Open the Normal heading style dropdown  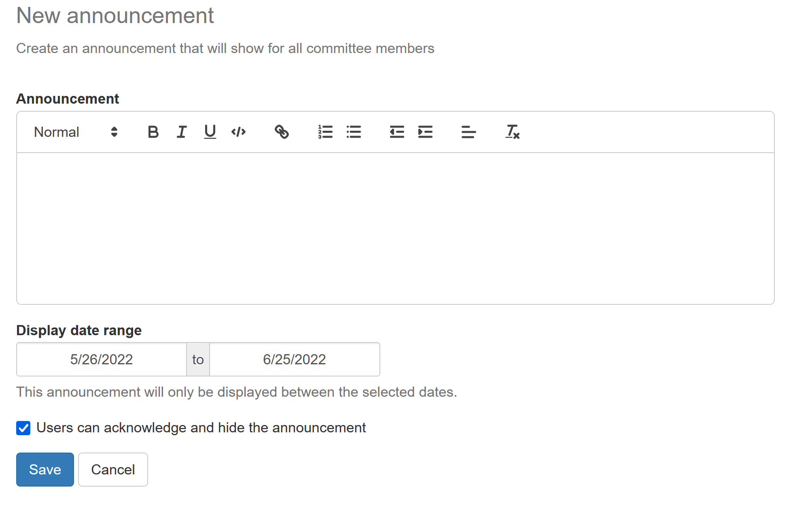pos(75,132)
